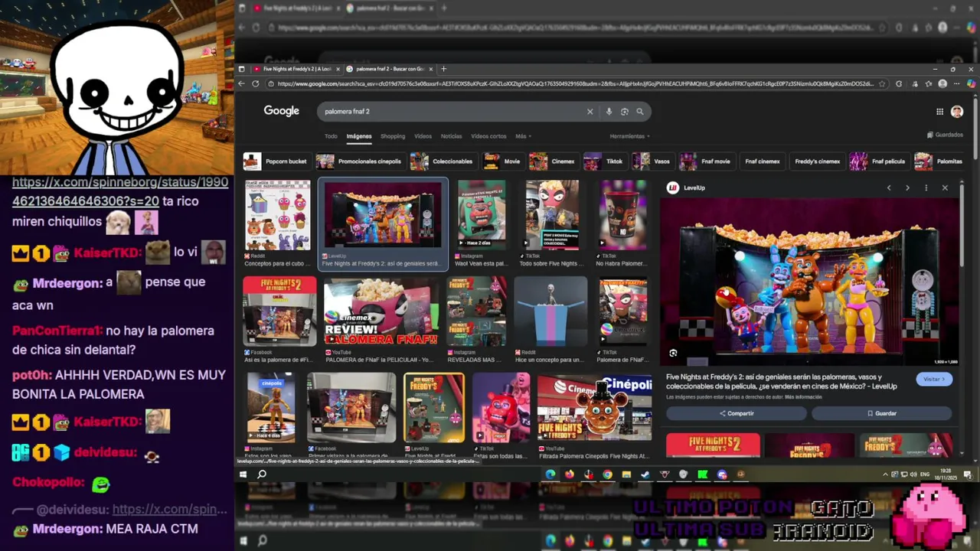
Task: Expand the Más search filter menu
Action: tap(523, 136)
